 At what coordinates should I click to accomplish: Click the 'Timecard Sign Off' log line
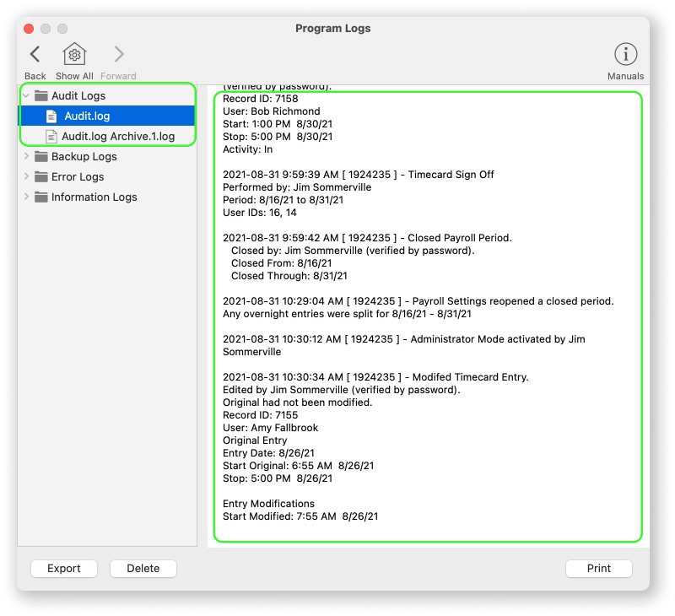pos(359,175)
